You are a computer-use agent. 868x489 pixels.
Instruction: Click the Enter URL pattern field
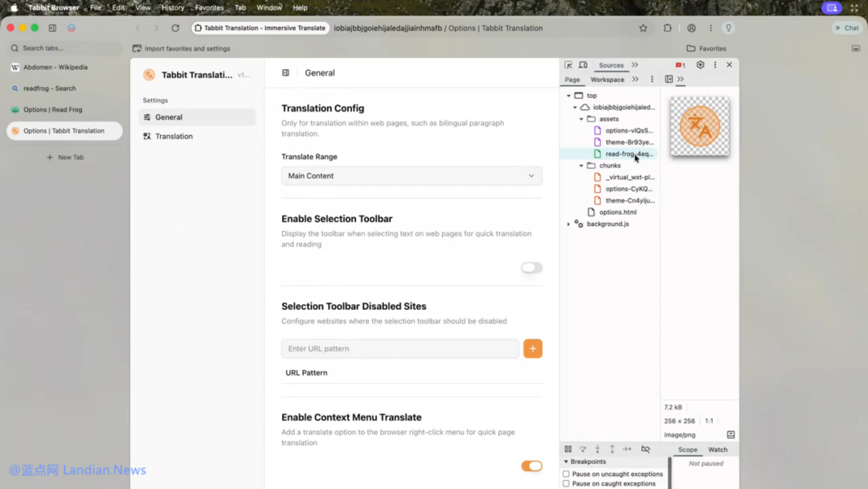[x=400, y=348]
